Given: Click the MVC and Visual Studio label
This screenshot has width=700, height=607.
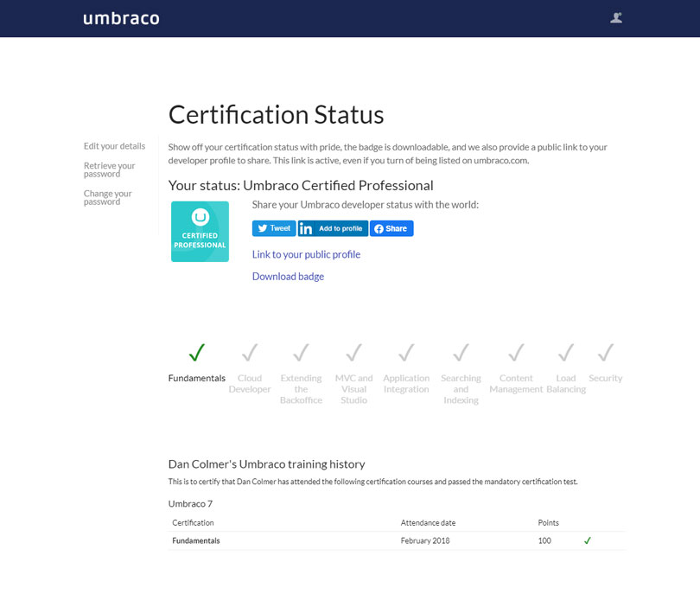Looking at the screenshot, I should (353, 389).
